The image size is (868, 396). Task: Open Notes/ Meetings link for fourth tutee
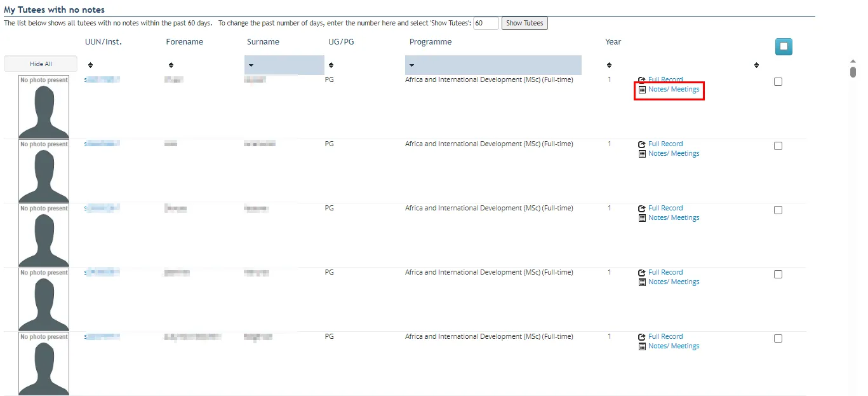[673, 282]
